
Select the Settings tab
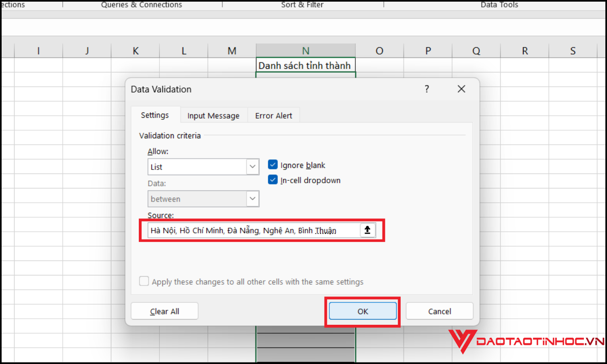[155, 115]
